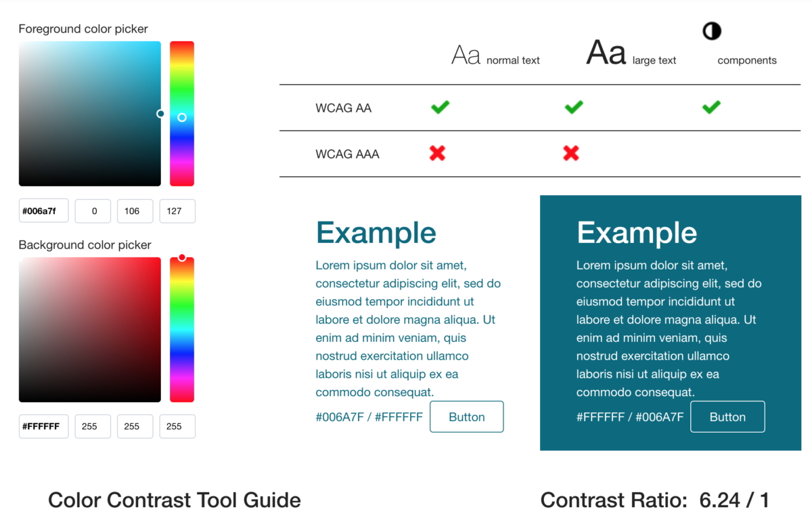812x522 pixels.
Task: Click the background hex field showing #FFFFFF
Action: pos(43,427)
